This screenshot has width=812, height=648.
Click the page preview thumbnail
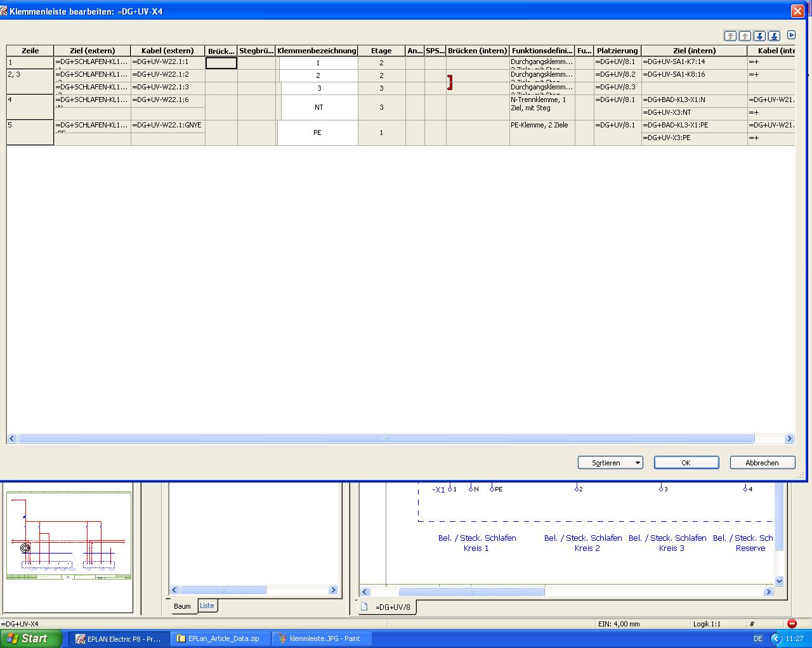69,536
